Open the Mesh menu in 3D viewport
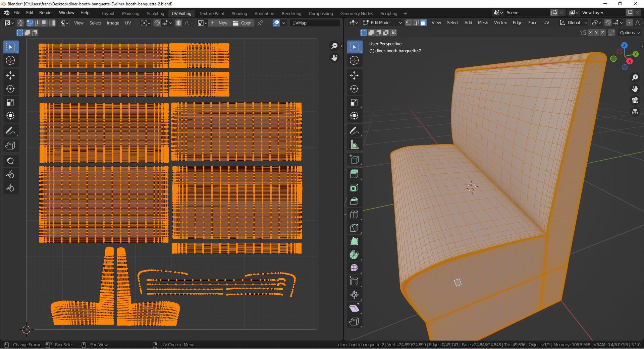The image size is (644, 349). coord(483,22)
